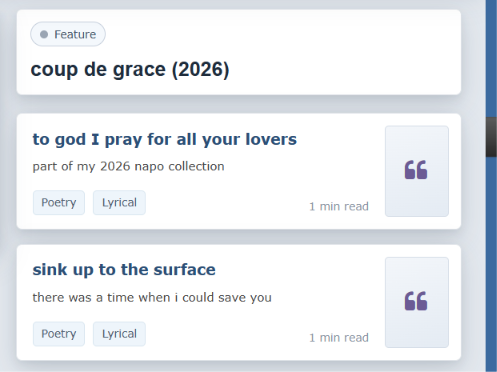The height and width of the screenshot is (372, 497).
Task: Open the quote thumbnail for 'sink up to the surface'
Action: click(x=417, y=302)
